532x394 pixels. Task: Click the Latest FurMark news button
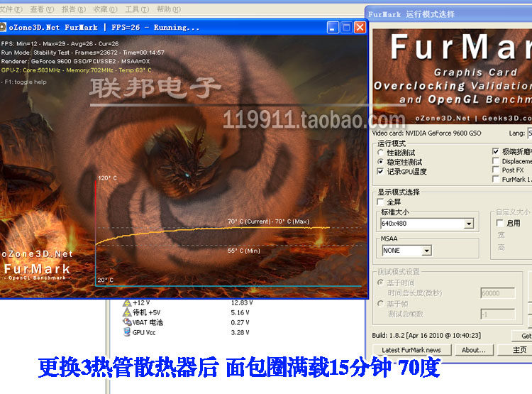(411, 350)
